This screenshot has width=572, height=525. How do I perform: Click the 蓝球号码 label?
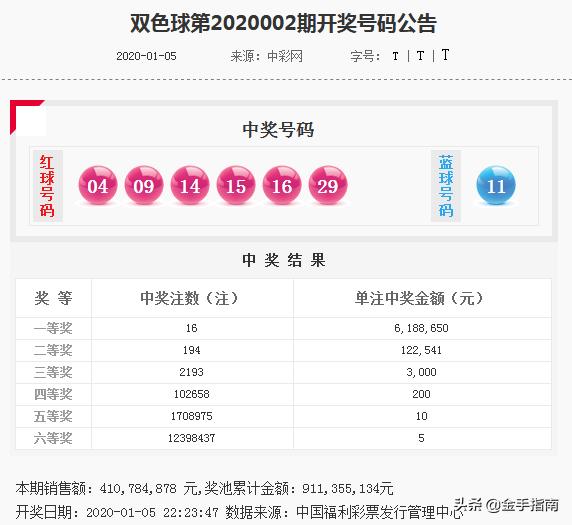tap(445, 186)
